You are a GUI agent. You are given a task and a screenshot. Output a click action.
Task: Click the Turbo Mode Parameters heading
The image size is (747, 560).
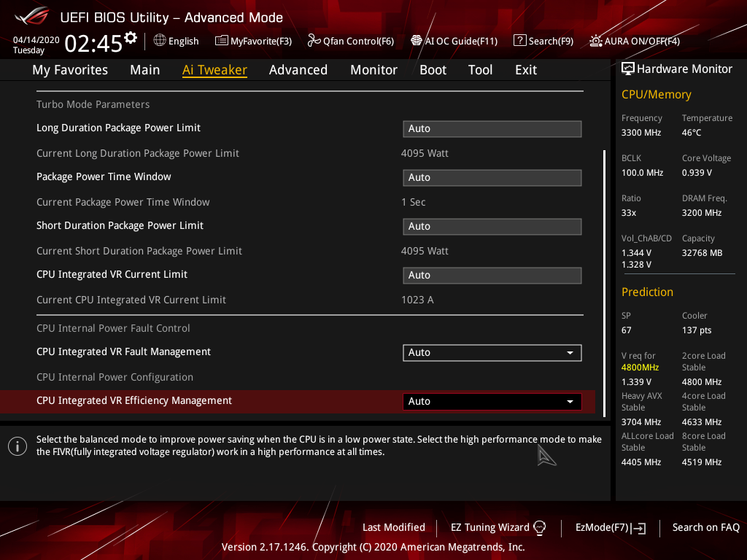click(93, 104)
